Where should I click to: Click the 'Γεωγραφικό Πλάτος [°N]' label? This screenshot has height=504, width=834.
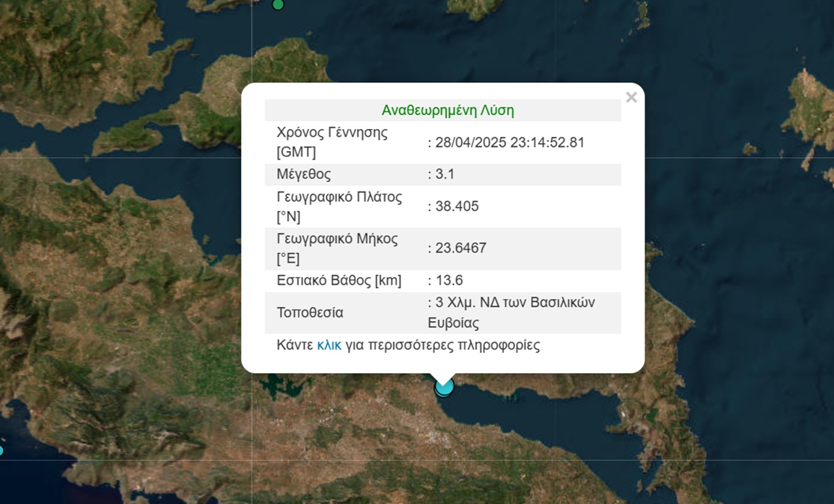tap(339, 206)
